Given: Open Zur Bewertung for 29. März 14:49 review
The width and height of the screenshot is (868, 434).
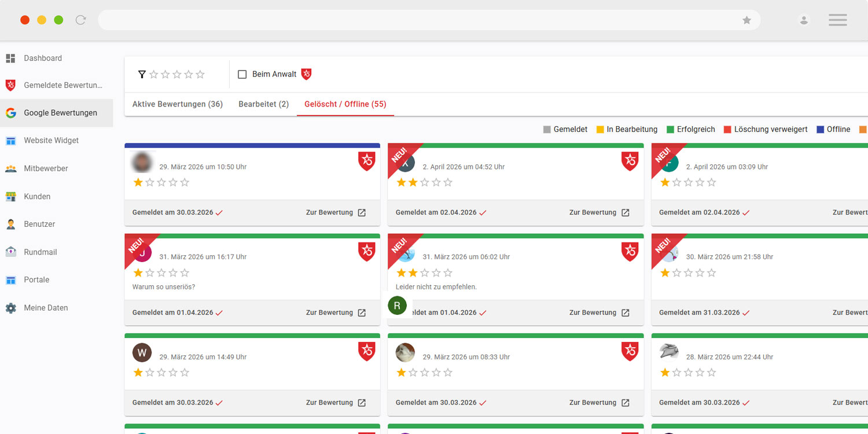Looking at the screenshot, I should pyautogui.click(x=336, y=403).
